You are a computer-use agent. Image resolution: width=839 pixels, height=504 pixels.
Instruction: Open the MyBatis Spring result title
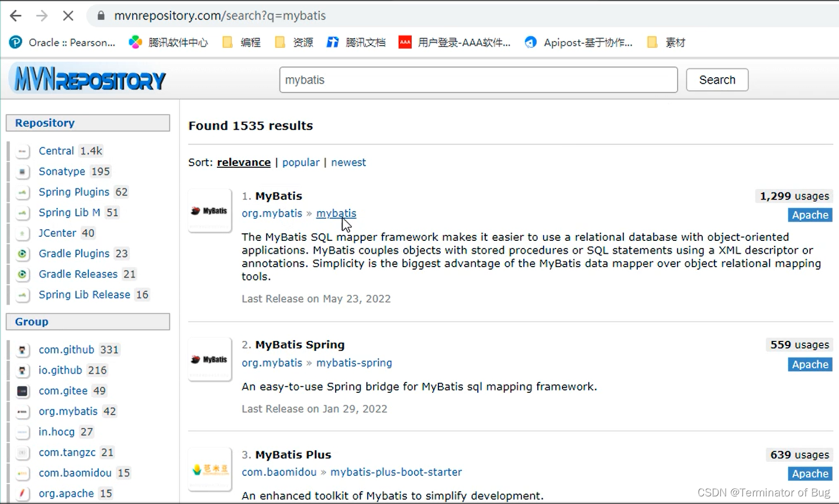tap(300, 344)
